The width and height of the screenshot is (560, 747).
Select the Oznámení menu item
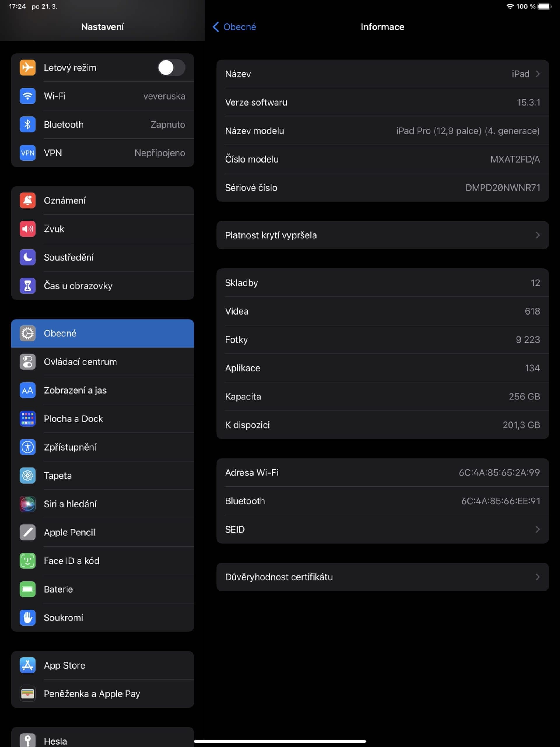pos(102,200)
